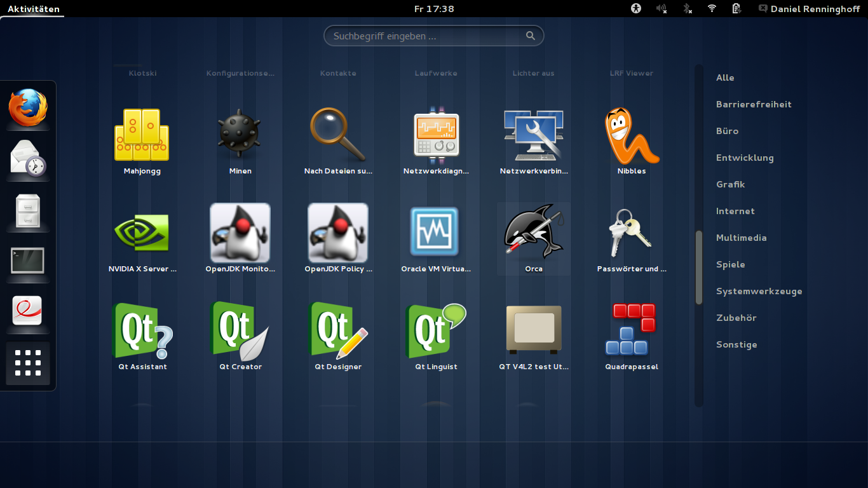Open the accessibility menu in top bar
The image size is (868, 488).
point(636,9)
